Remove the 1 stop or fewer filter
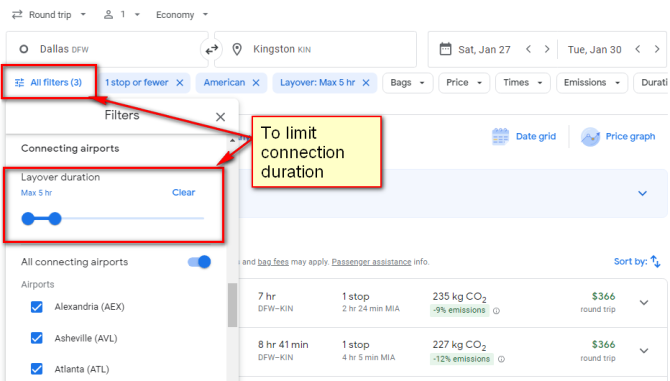Image resolution: width=670 pixels, height=381 pixels. 180,83
